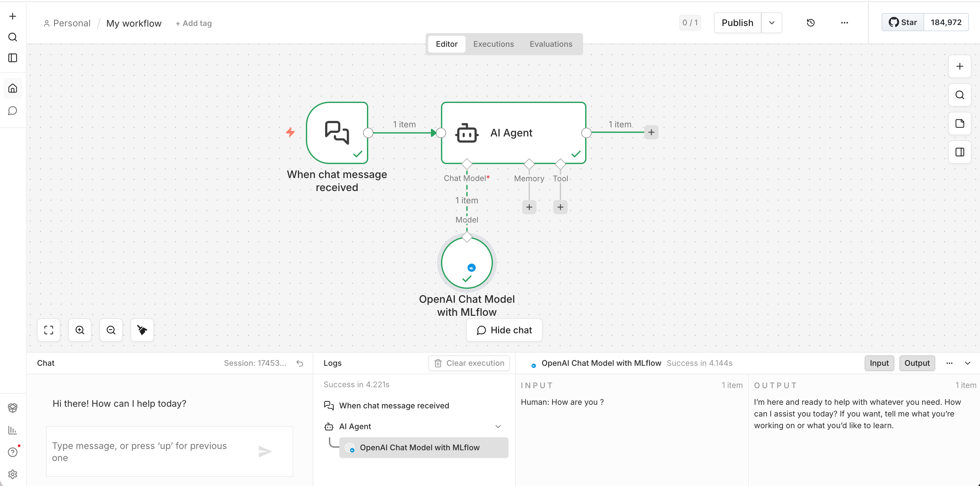Click the add node plus button on canvas right
This screenshot has width=980, height=486.
(x=960, y=67)
